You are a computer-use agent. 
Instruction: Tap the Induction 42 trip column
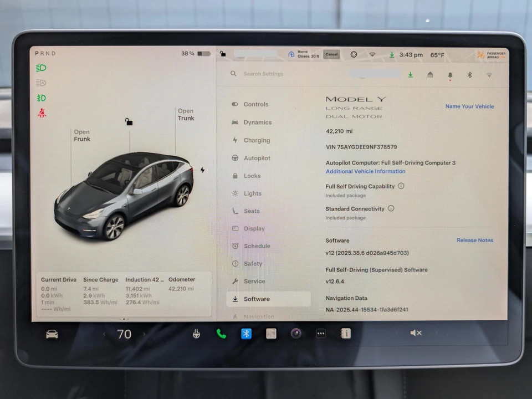click(x=145, y=291)
